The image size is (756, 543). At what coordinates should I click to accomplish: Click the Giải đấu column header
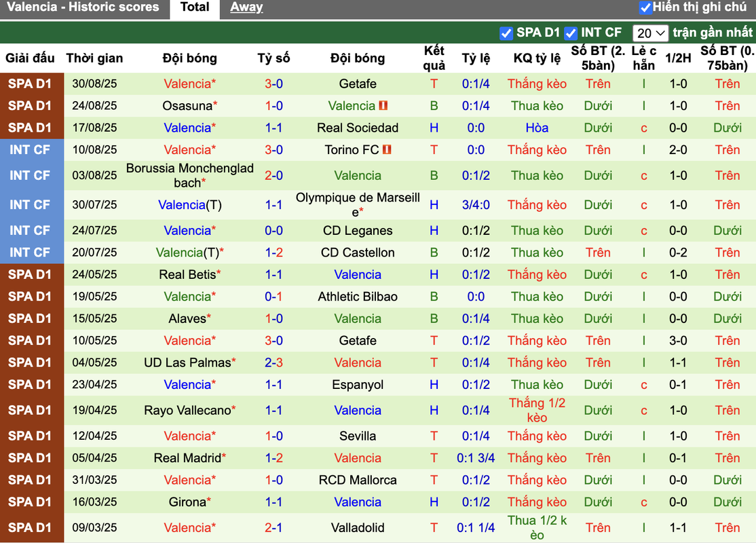coord(30,58)
